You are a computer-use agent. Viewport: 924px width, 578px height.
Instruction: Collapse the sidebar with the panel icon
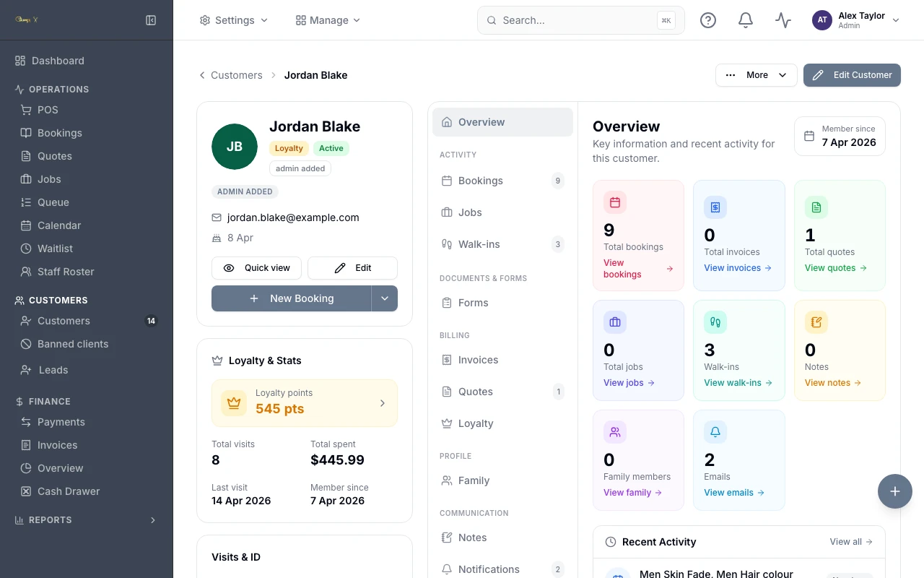[151, 20]
